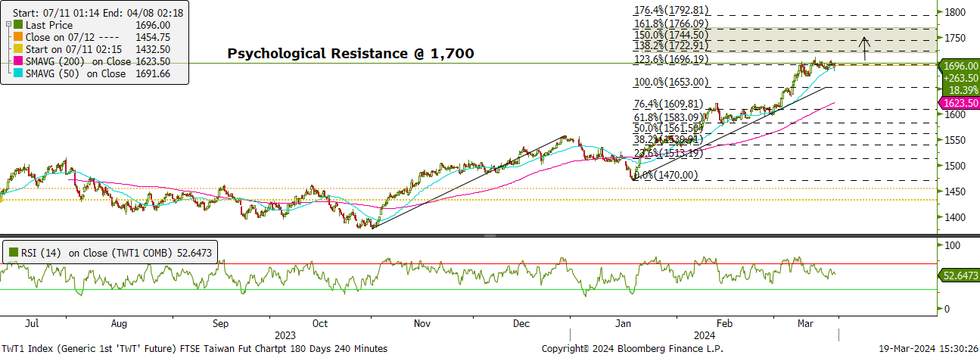Click the green 1696.00 price tag on axis
Screen dimensions: 980x355
(x=959, y=66)
